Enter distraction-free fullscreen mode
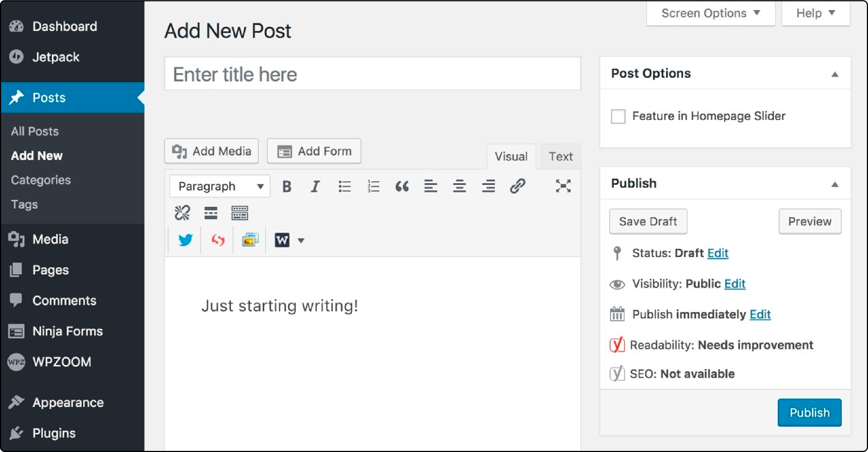This screenshot has width=868, height=452. [563, 186]
